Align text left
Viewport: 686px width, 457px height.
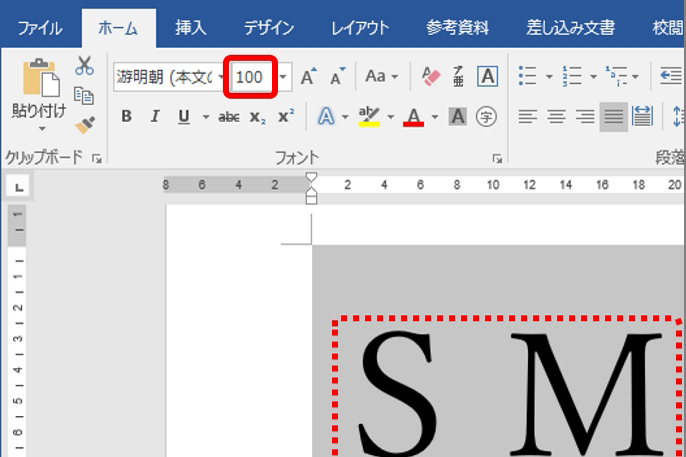tap(527, 117)
